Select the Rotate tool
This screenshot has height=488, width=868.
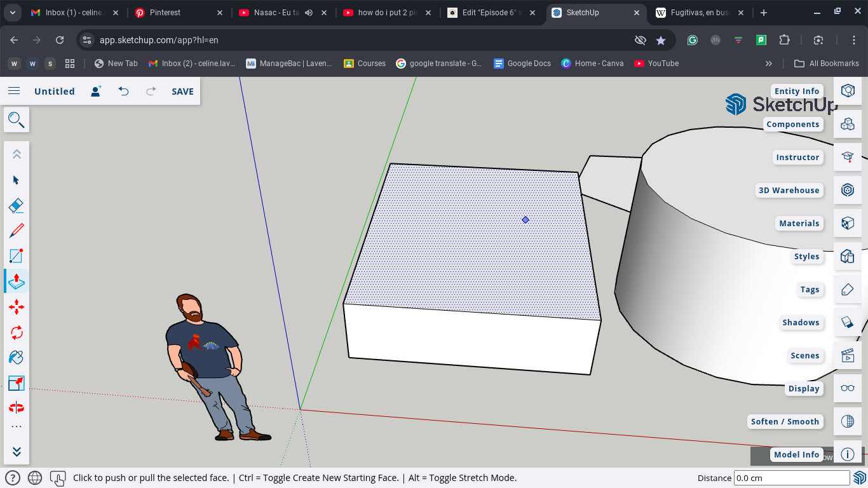pyautogui.click(x=17, y=332)
